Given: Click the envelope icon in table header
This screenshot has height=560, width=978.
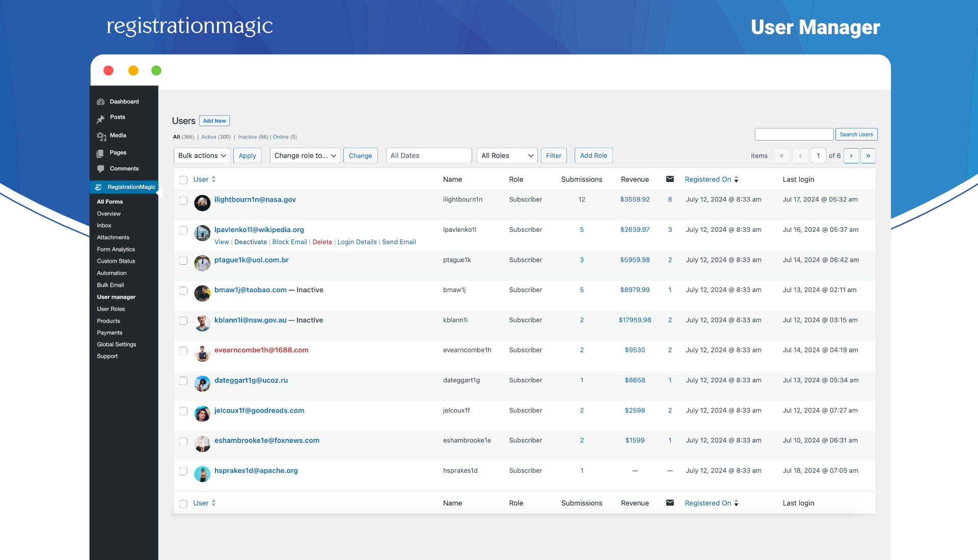Looking at the screenshot, I should tap(670, 179).
